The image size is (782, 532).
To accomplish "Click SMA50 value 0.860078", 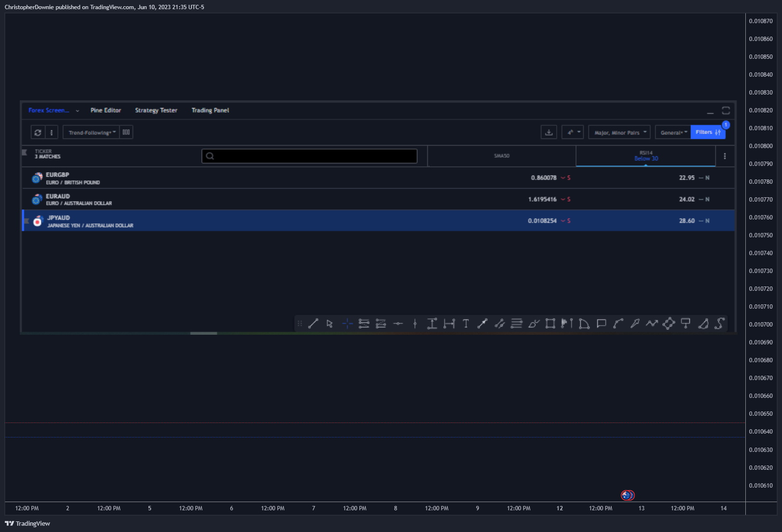I will [544, 178].
